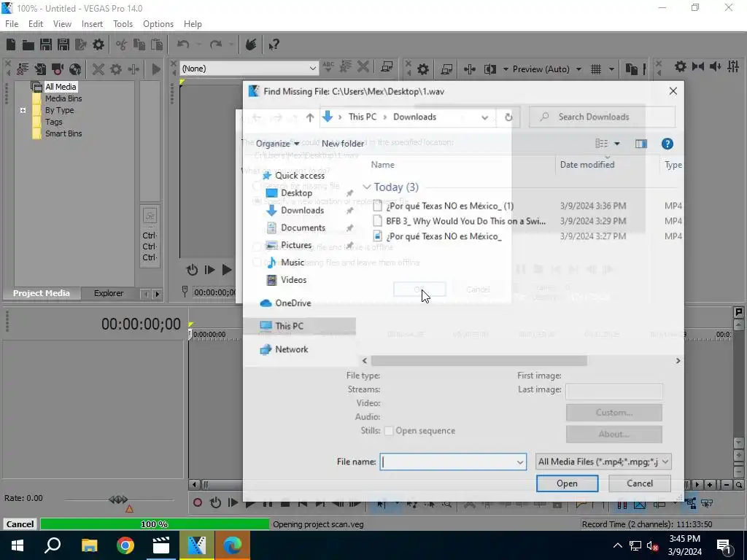Click Cancel button in Find Missing File dialog
Image resolution: width=747 pixels, height=560 pixels.
(639, 483)
